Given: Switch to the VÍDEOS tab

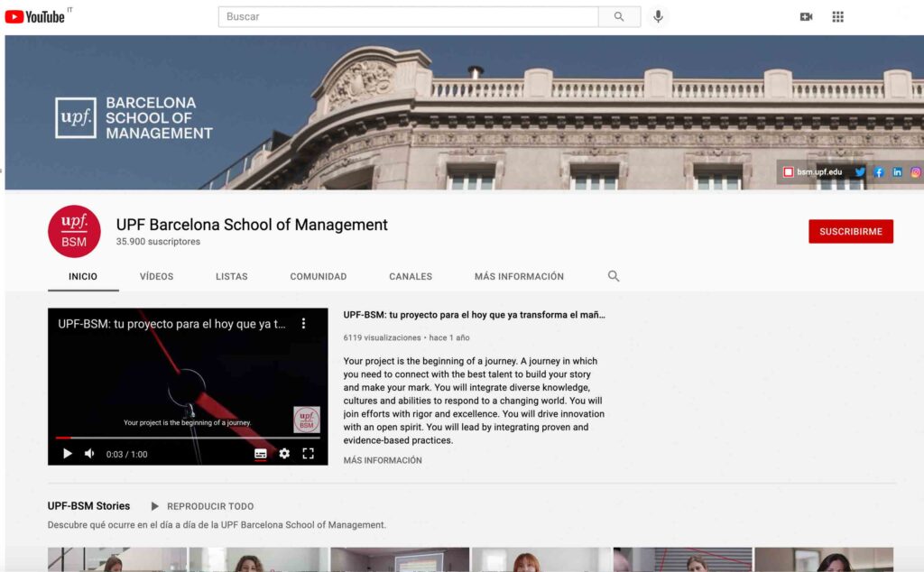Looking at the screenshot, I should 157,276.
